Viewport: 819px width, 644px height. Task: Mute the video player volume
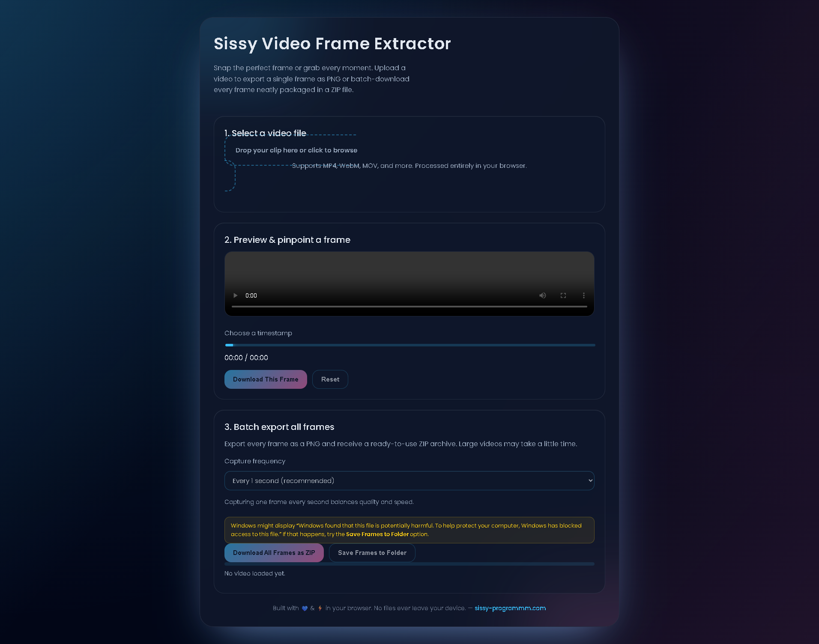click(543, 295)
